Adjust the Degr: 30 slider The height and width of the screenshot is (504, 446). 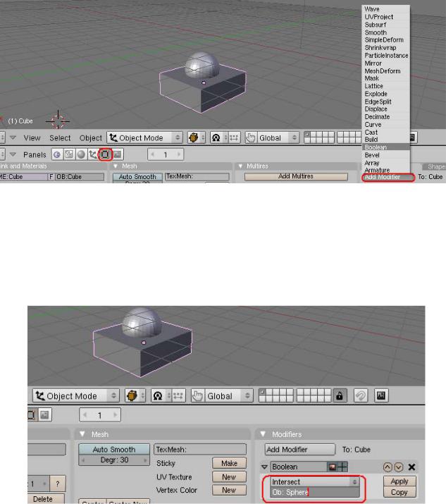click(114, 460)
